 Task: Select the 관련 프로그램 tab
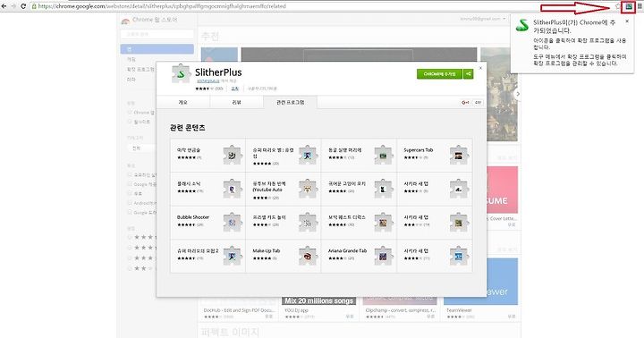[291, 102]
